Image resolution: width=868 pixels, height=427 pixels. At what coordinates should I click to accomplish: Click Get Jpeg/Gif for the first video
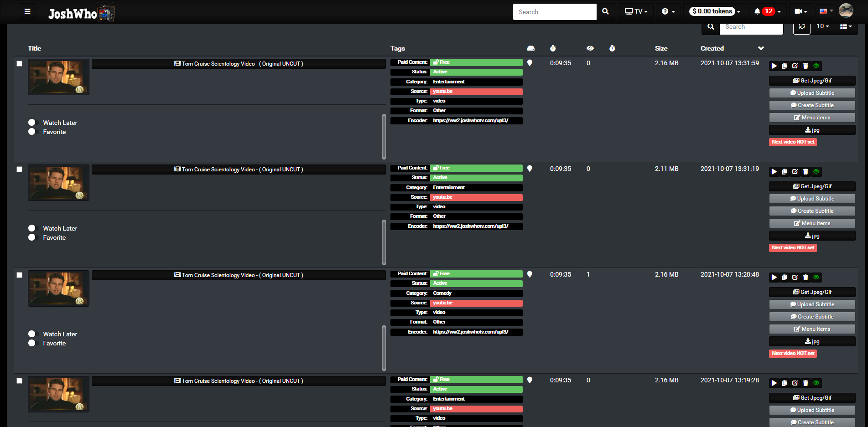point(812,81)
